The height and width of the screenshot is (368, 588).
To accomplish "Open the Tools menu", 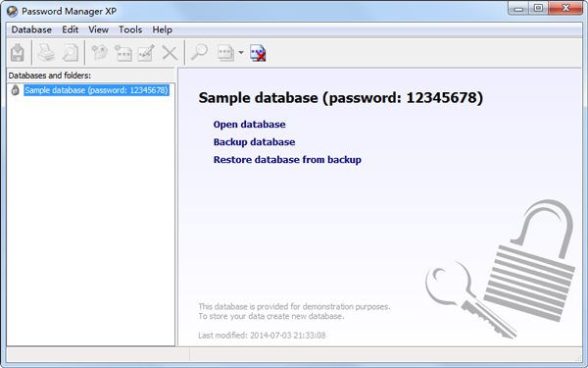I will point(130,29).
